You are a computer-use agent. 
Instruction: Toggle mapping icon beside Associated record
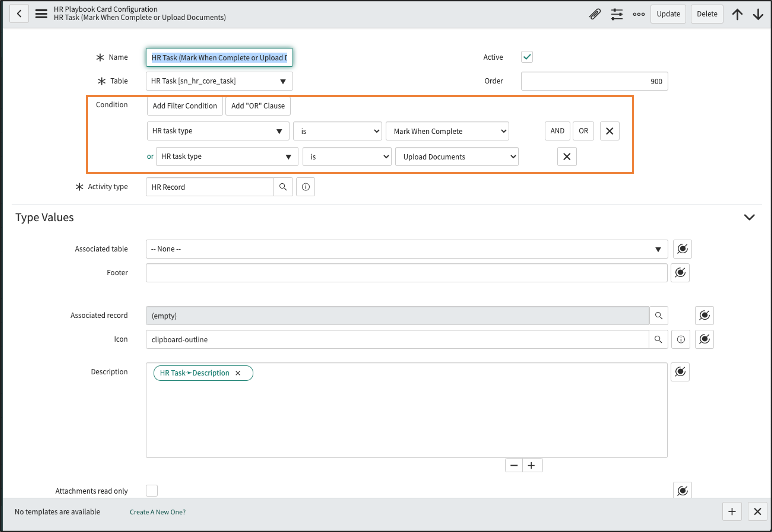click(705, 315)
